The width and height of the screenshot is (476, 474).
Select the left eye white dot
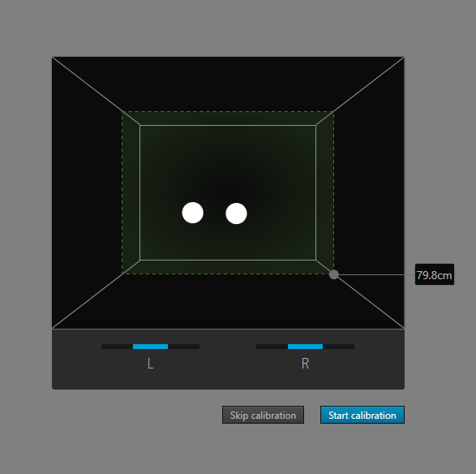[x=193, y=213]
